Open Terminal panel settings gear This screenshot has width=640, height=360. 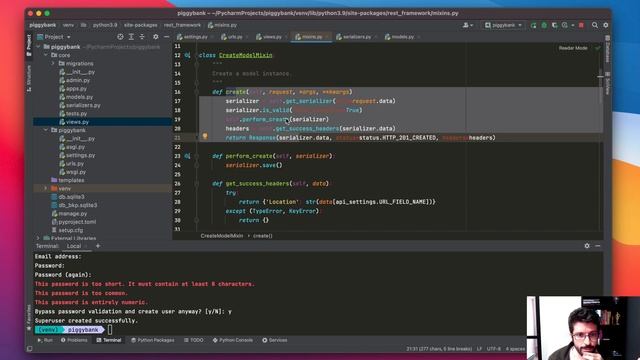tap(587, 246)
